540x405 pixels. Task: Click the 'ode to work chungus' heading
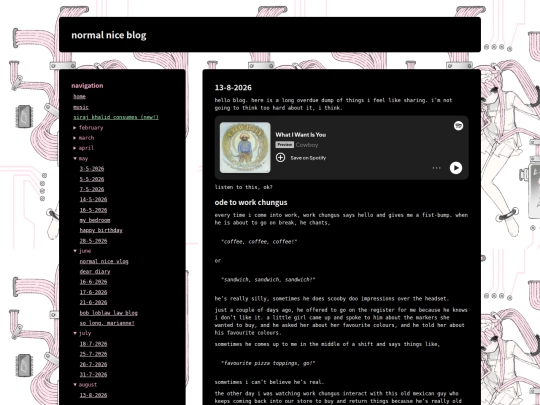(251, 202)
